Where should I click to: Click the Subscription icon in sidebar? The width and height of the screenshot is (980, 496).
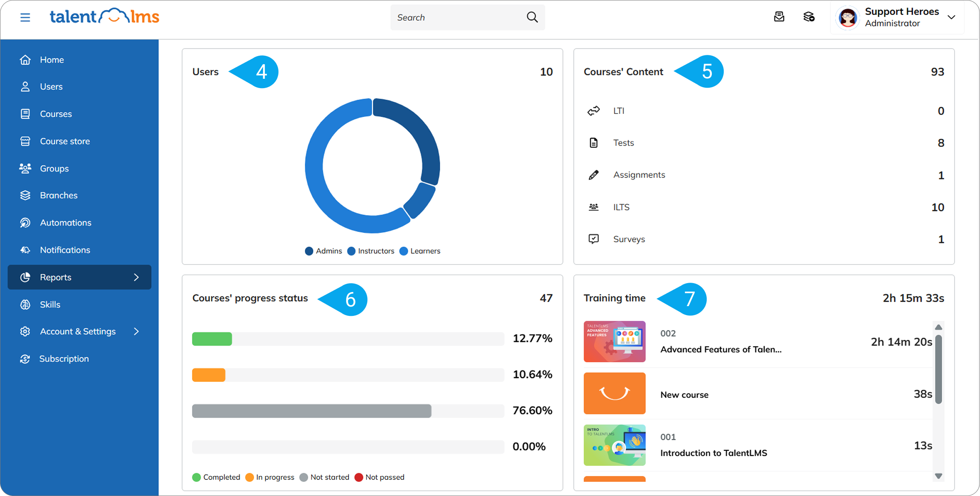pyautogui.click(x=25, y=359)
